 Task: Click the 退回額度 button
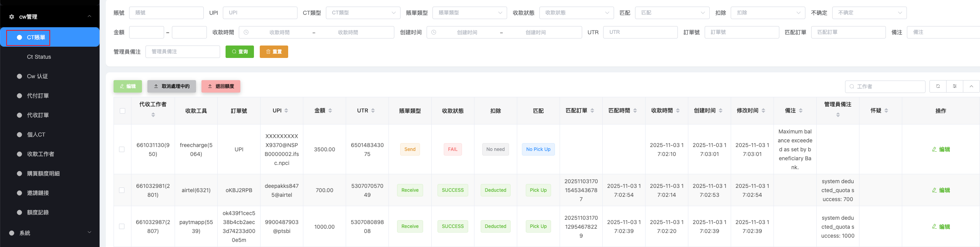(220, 86)
